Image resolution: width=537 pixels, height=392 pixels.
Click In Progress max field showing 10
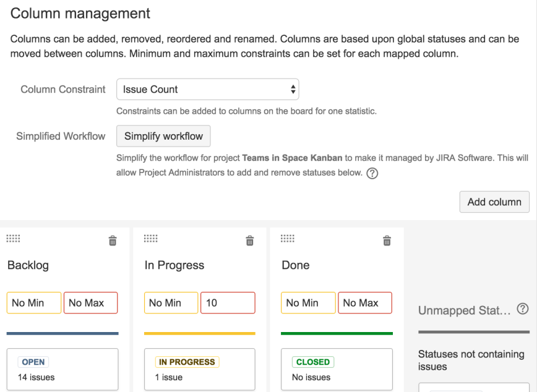click(x=228, y=303)
